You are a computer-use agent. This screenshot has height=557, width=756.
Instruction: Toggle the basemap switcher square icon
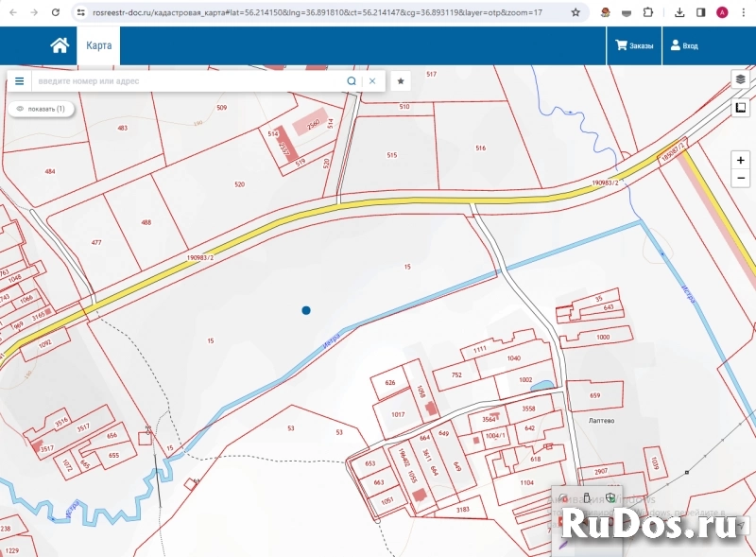tap(741, 107)
